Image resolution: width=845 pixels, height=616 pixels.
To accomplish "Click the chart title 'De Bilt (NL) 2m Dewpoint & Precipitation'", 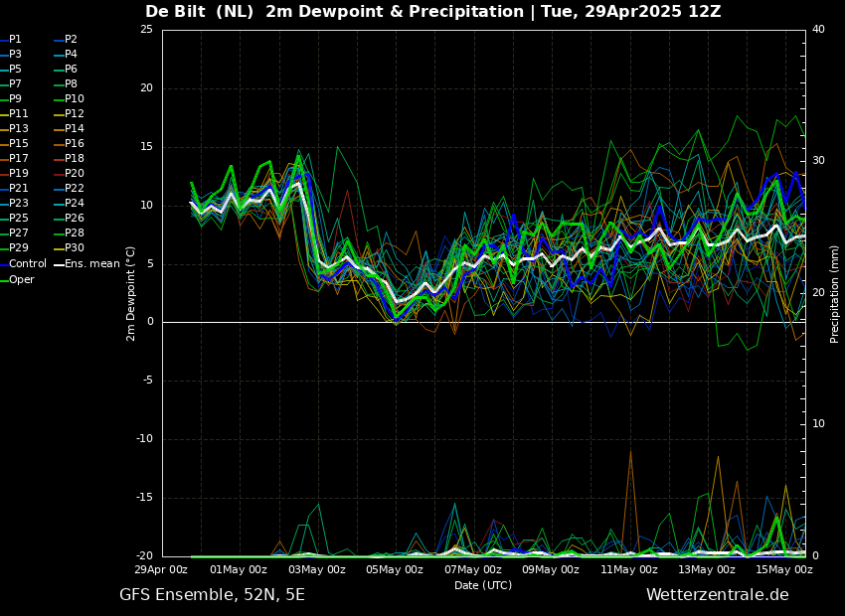I will point(334,12).
